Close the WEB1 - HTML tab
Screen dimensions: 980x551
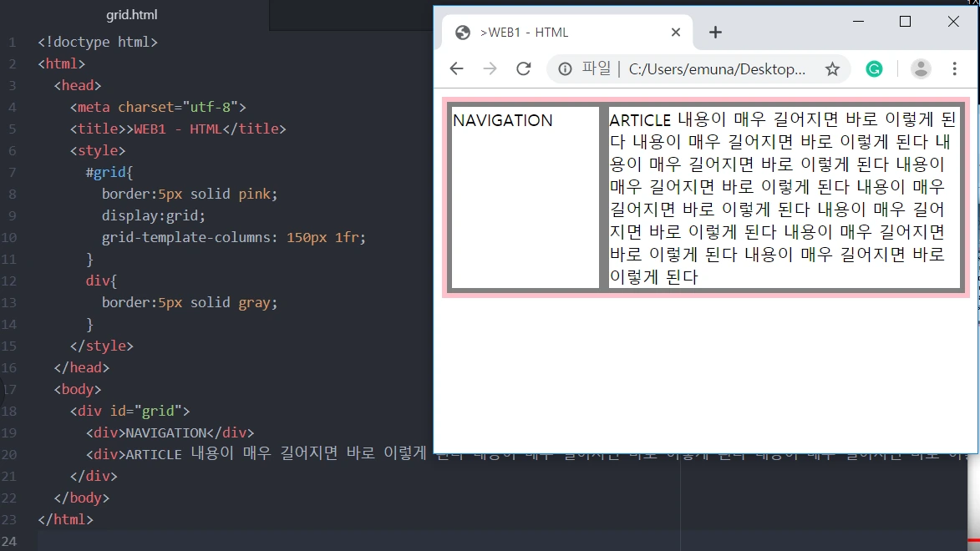click(x=676, y=32)
